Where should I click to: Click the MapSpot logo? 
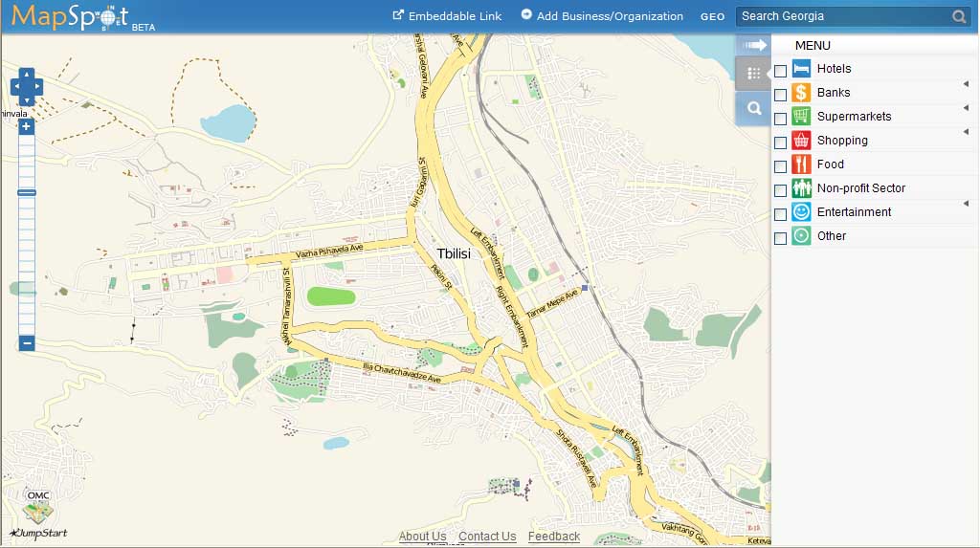[70, 17]
